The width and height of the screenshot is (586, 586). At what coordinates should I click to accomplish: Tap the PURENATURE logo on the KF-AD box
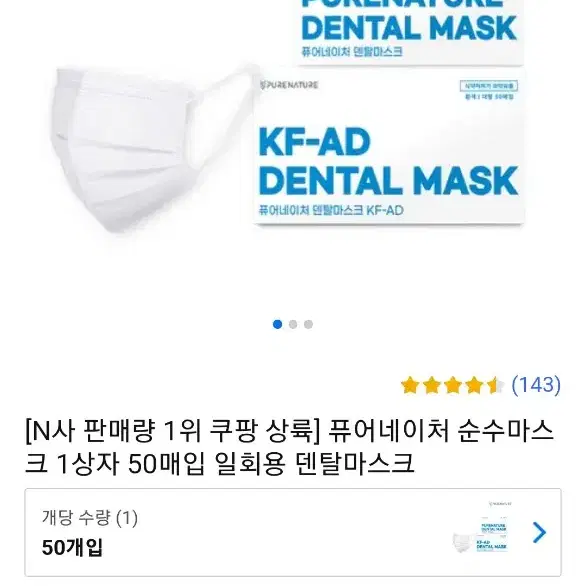click(289, 85)
